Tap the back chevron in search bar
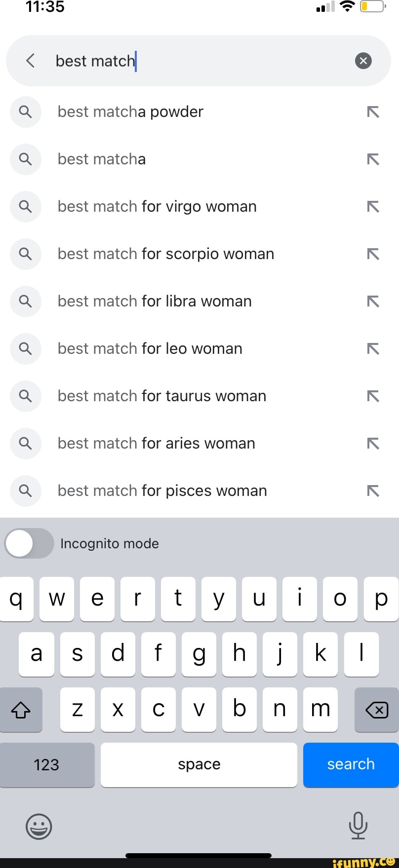The image size is (399, 868). coord(30,61)
